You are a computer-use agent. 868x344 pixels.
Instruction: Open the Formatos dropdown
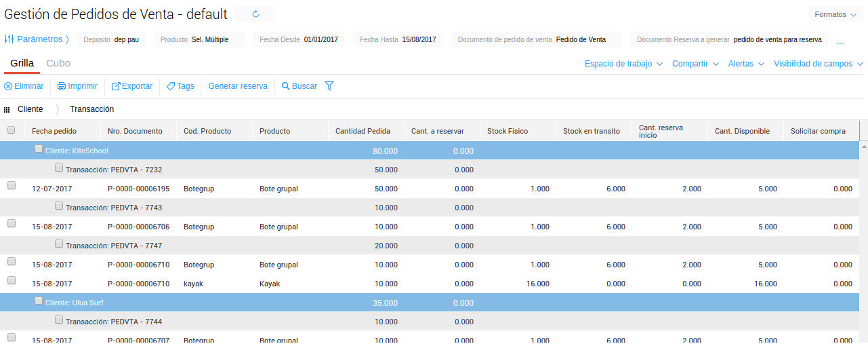coord(835,14)
